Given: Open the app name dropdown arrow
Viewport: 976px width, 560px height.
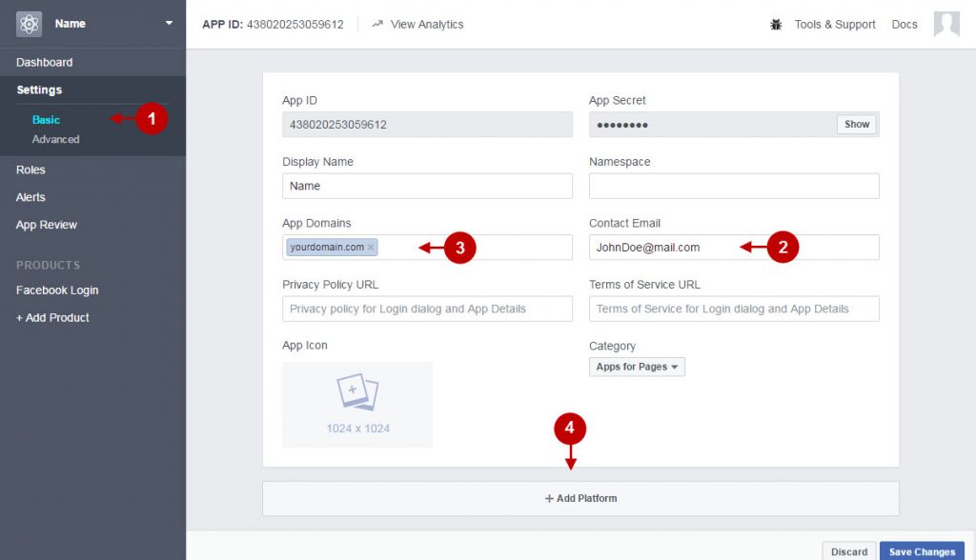Looking at the screenshot, I should click(x=169, y=23).
